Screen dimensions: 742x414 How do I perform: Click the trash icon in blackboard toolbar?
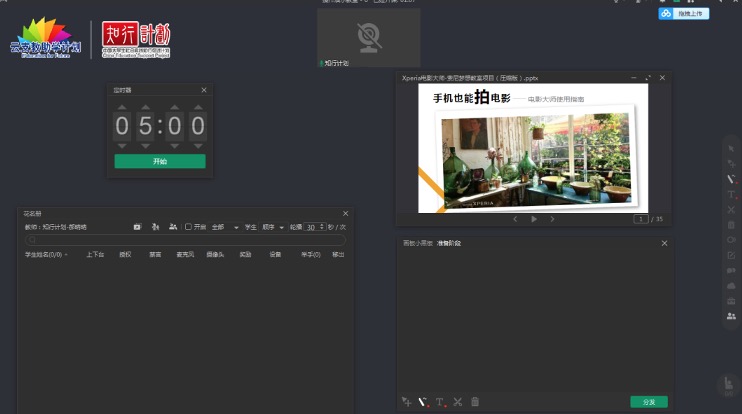pos(475,402)
